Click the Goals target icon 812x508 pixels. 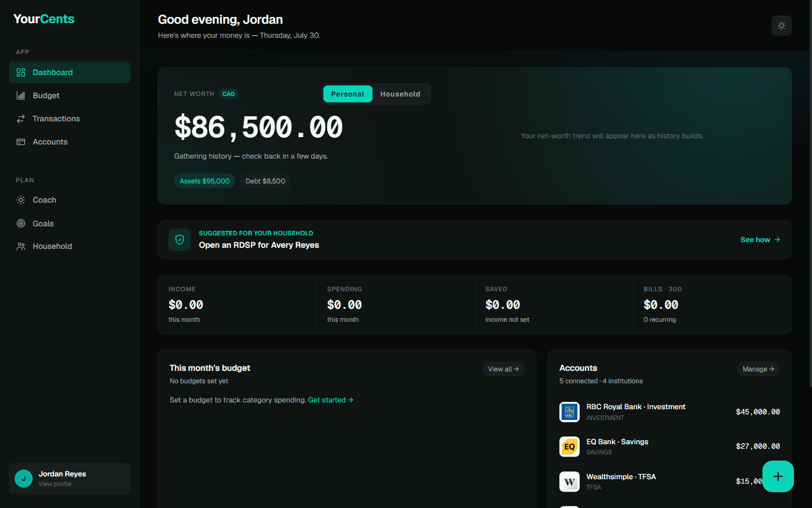(x=21, y=224)
